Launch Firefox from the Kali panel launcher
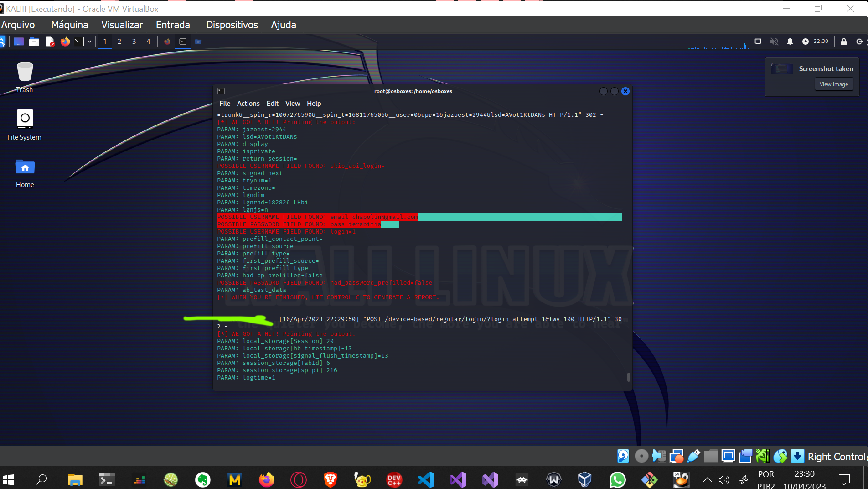 65,42
